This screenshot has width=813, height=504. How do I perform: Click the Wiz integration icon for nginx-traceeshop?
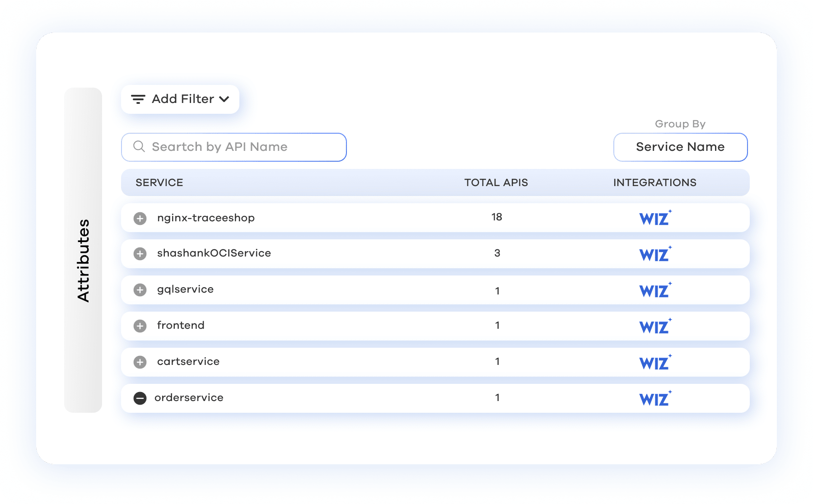[x=655, y=218]
